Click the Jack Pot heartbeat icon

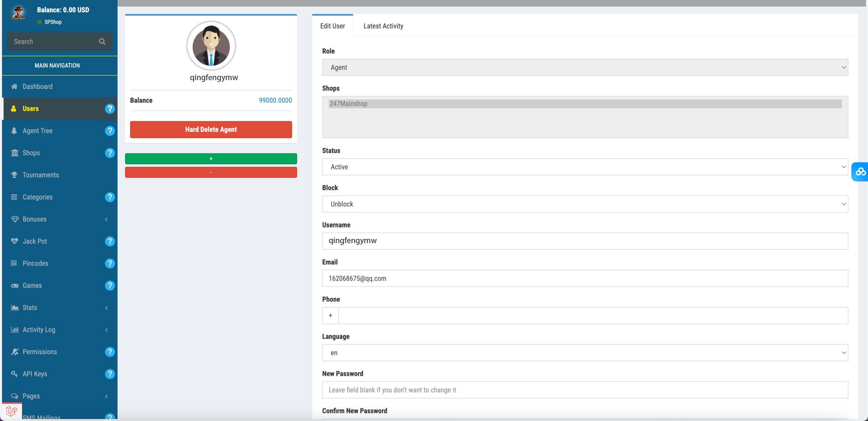coord(15,241)
